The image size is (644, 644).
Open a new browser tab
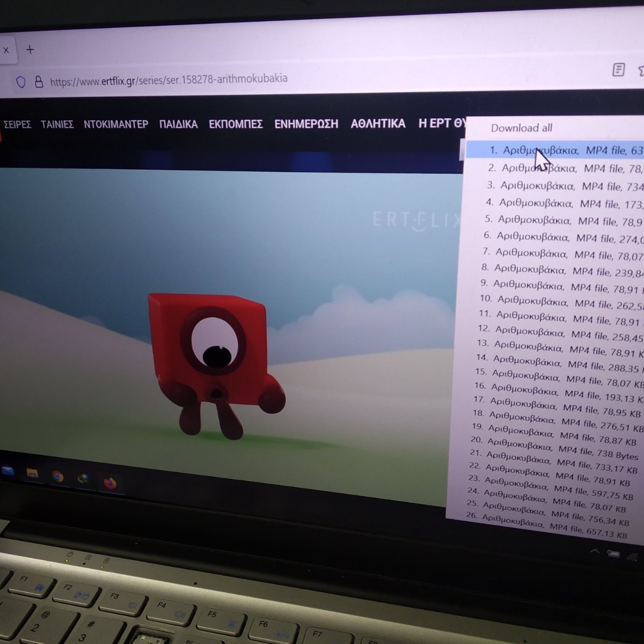point(30,49)
